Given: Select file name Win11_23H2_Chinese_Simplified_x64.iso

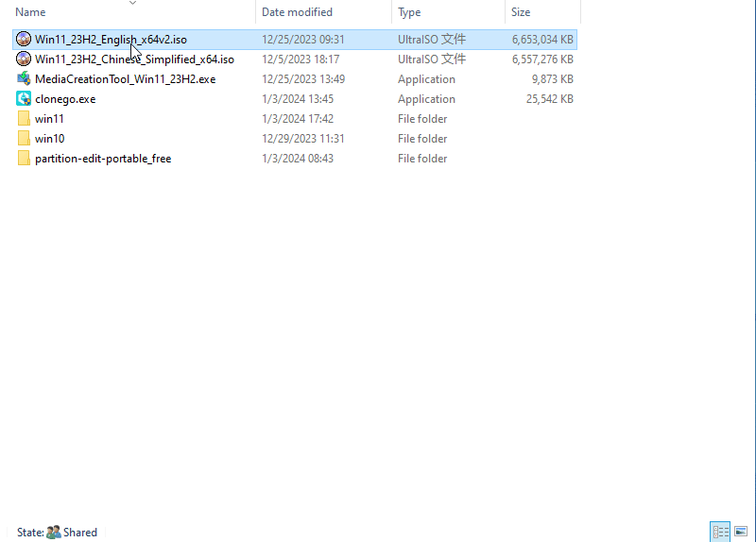Looking at the screenshot, I should tap(134, 59).
